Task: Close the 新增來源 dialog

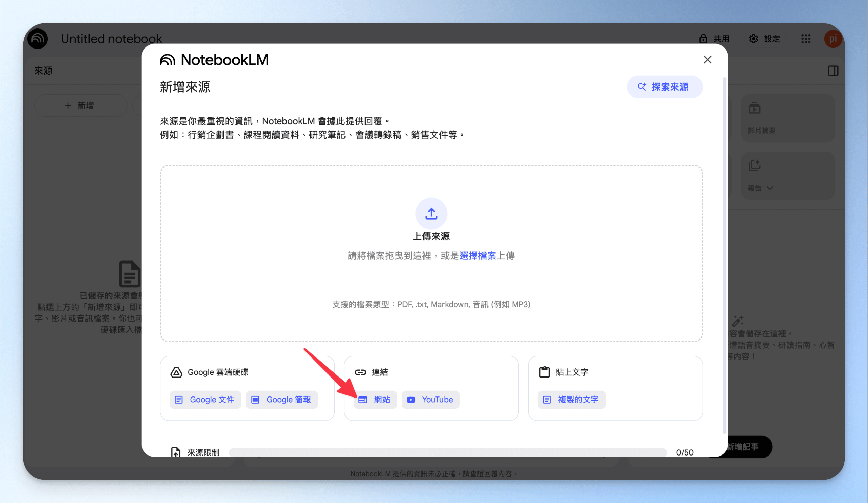Action: point(707,60)
